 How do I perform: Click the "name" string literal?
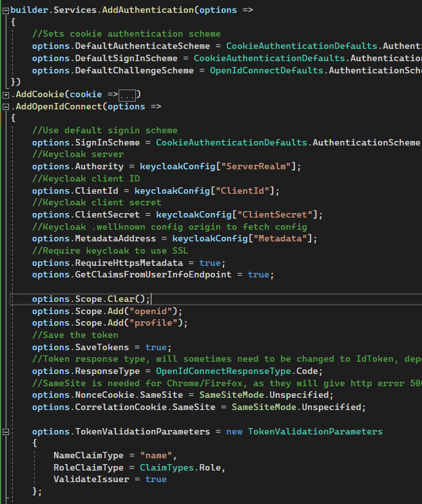[x=156, y=456]
